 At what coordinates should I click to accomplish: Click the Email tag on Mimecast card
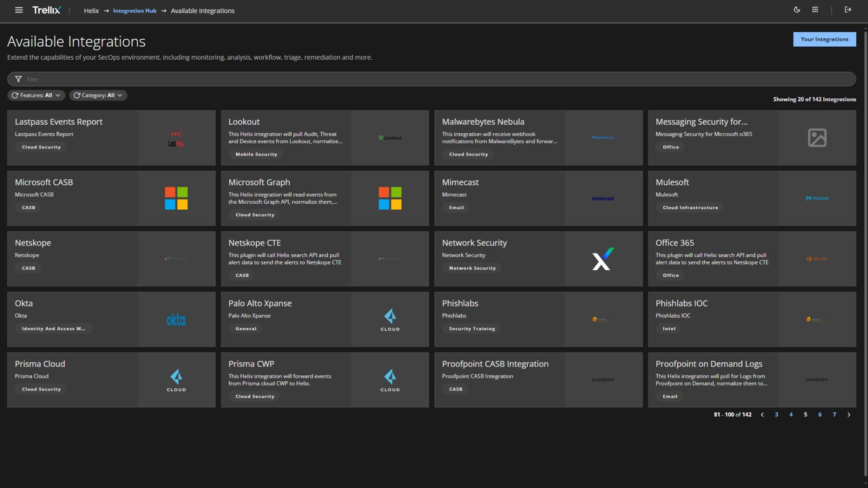[x=456, y=207]
